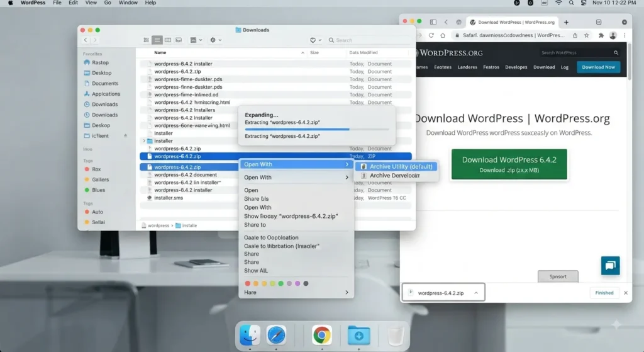Screen dimensions: 644x352
Task: Click Open in the context menu
Action: 251,190
